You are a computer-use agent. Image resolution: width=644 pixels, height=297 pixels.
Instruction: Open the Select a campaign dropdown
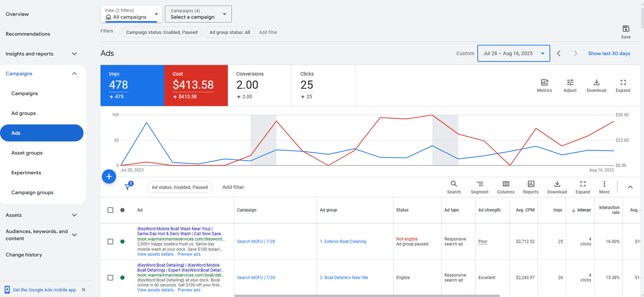198,14
